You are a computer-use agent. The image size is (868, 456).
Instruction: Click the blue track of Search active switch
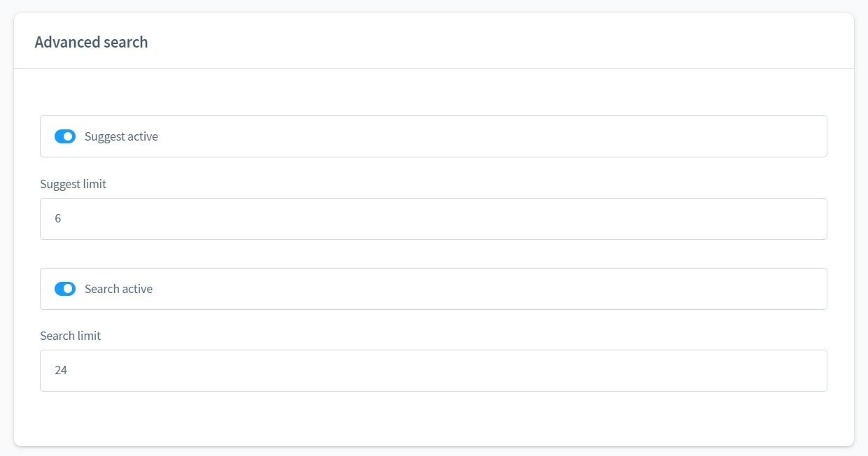coord(59,289)
